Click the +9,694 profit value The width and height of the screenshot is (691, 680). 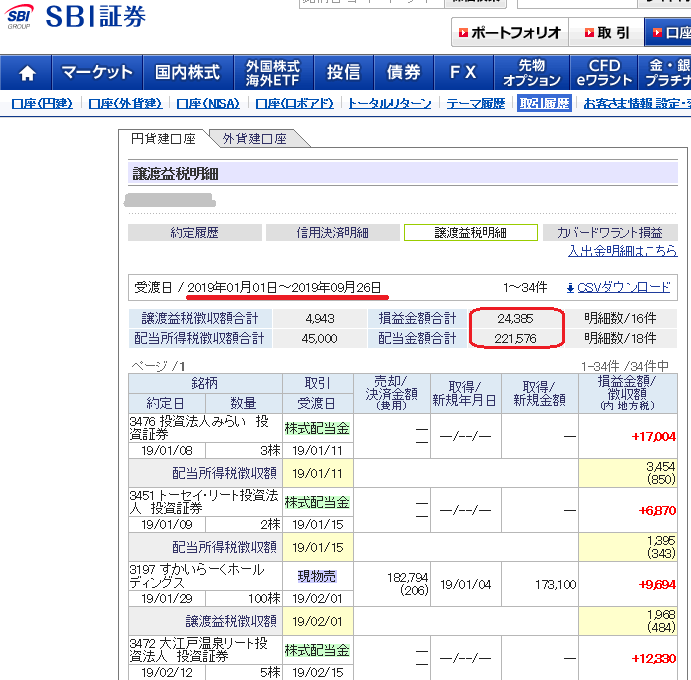[x=657, y=584]
